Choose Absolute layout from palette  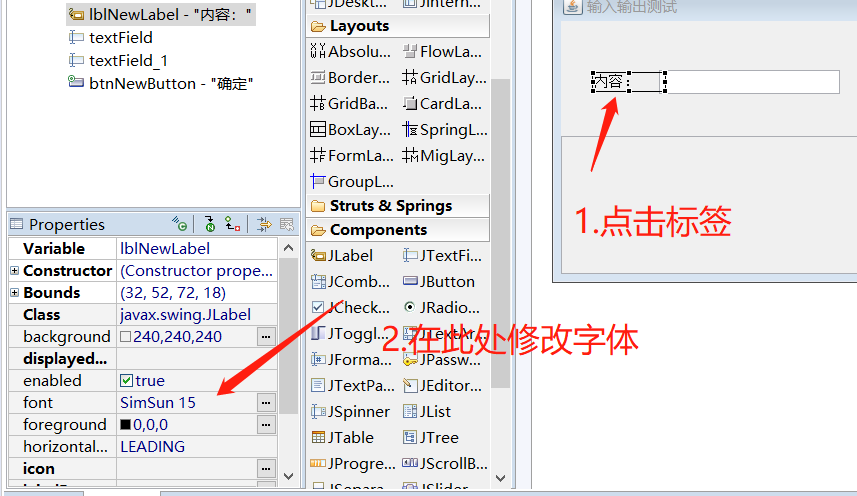tap(350, 51)
